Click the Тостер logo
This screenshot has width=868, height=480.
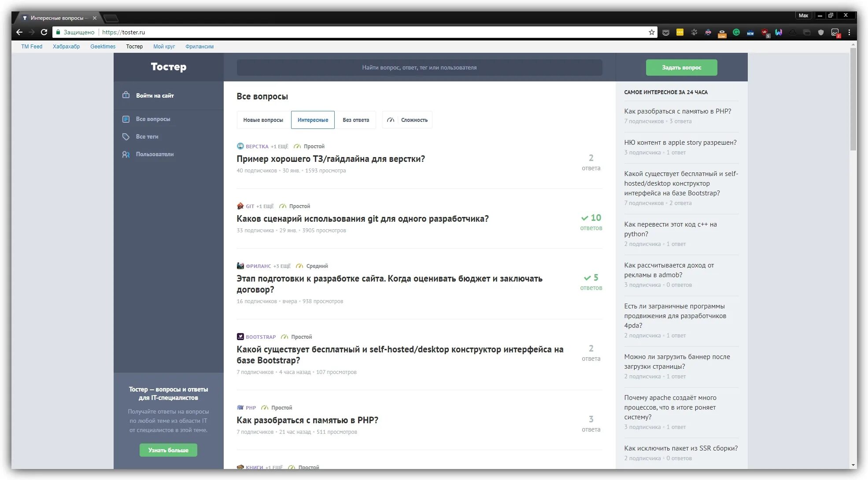[169, 67]
